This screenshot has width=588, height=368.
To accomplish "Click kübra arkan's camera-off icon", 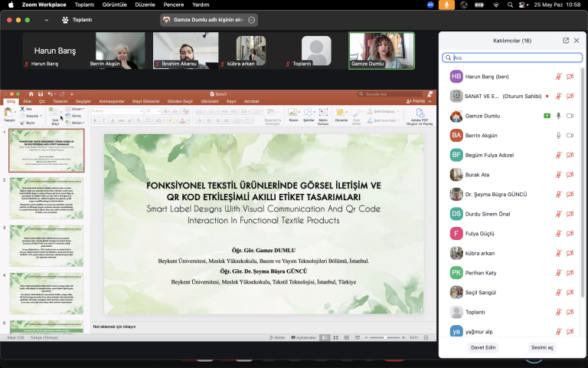I will click(570, 252).
